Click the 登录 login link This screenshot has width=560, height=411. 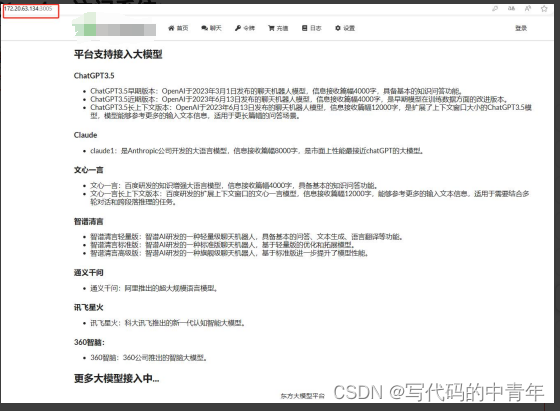pos(521,28)
